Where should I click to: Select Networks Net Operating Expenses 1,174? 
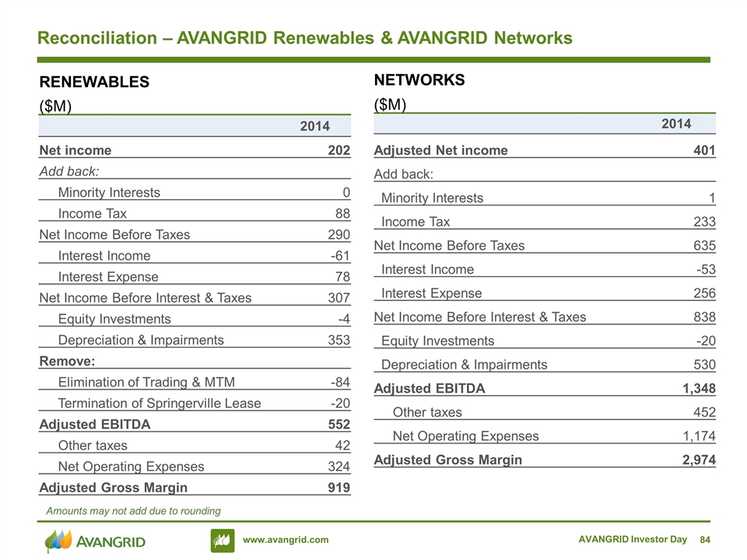click(x=700, y=436)
